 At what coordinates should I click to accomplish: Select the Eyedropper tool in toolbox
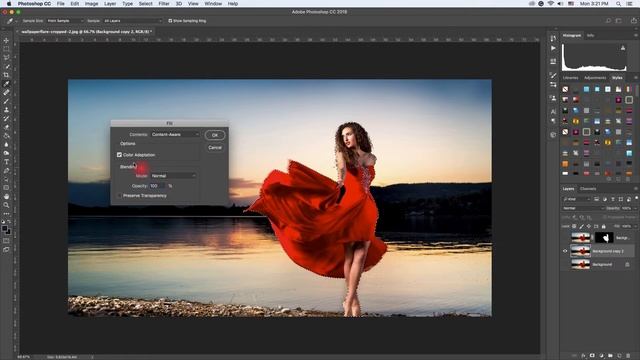(6, 84)
